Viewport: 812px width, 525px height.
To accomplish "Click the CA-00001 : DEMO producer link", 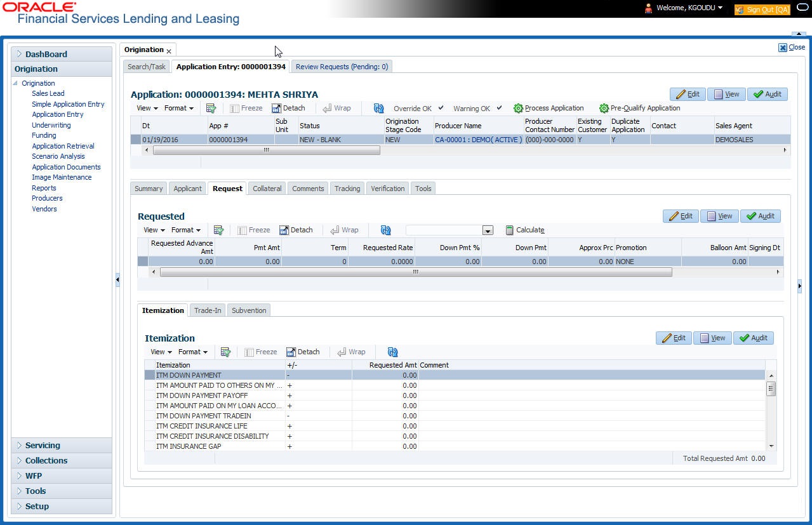I will pos(478,140).
